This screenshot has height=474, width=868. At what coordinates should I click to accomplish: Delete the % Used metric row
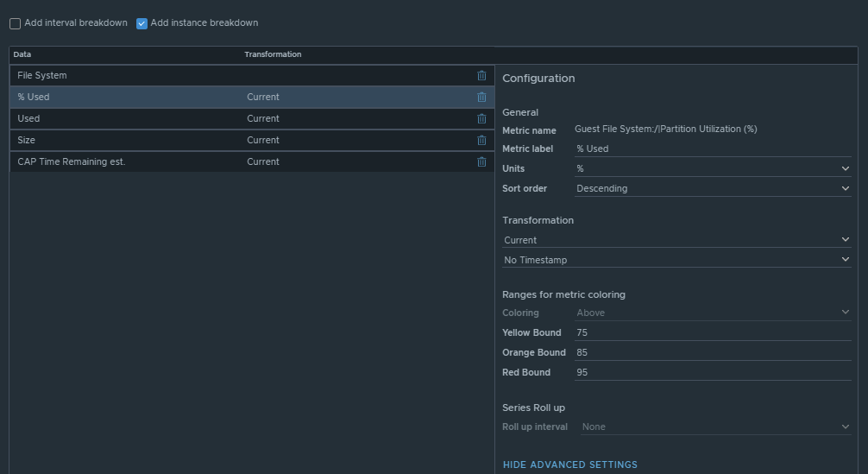tap(481, 97)
